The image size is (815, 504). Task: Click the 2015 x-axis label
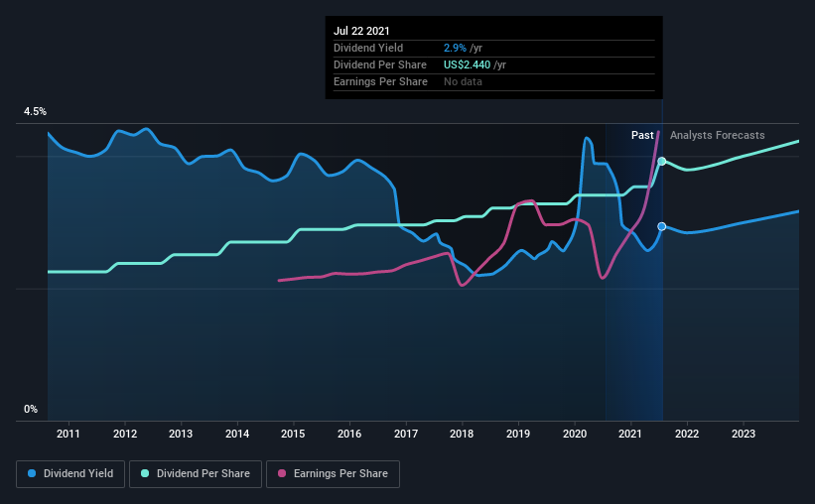pyautogui.click(x=293, y=434)
